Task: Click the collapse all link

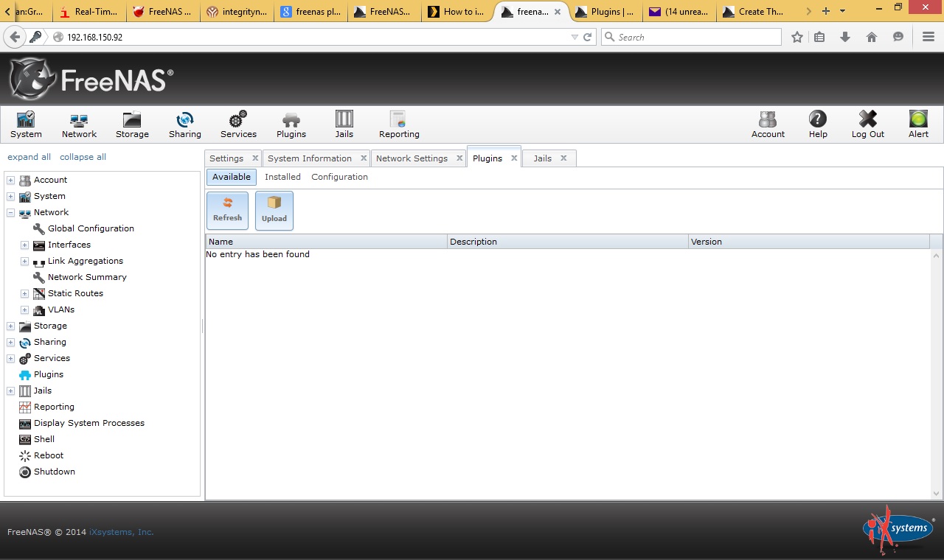Action: pyautogui.click(x=83, y=157)
